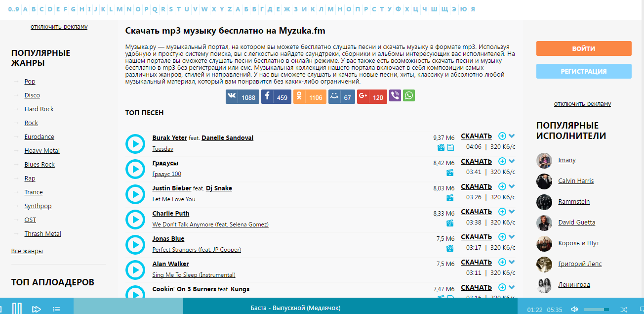Add the Justin Bieber track via plus icon
Screen dimensions: 644x314
click(502, 186)
